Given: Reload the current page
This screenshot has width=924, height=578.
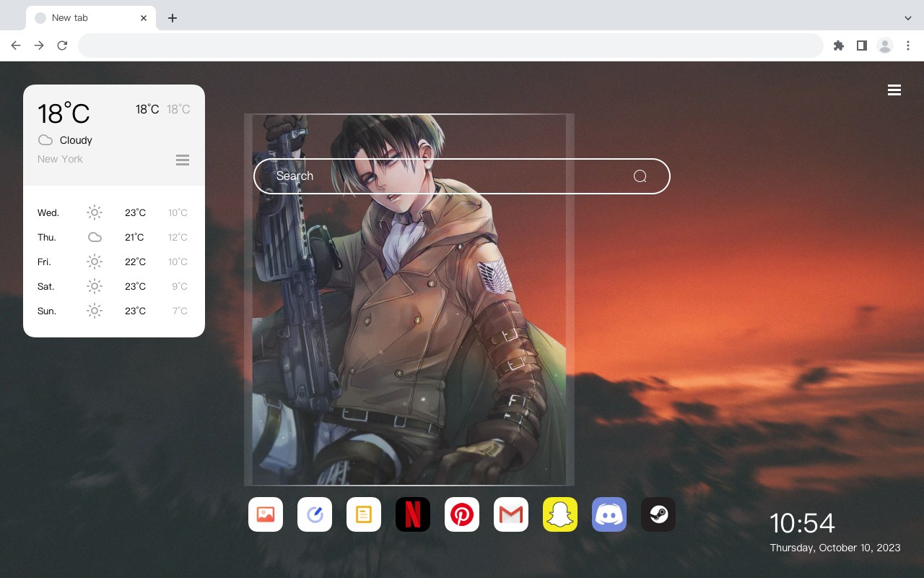Looking at the screenshot, I should tap(62, 46).
